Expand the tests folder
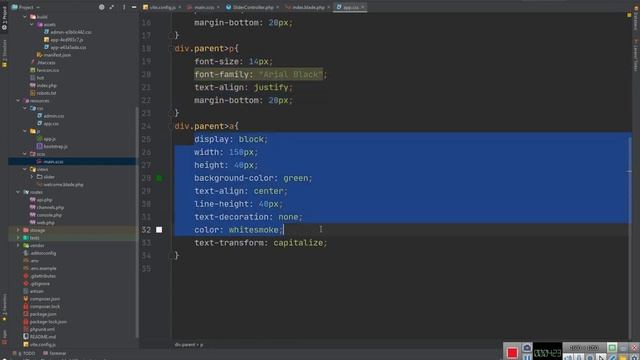The image size is (640, 360). [x=18, y=238]
